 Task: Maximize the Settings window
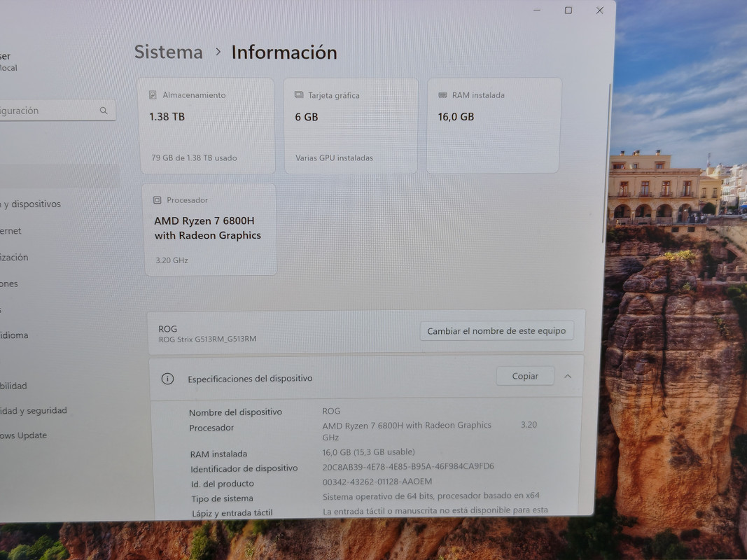568,10
